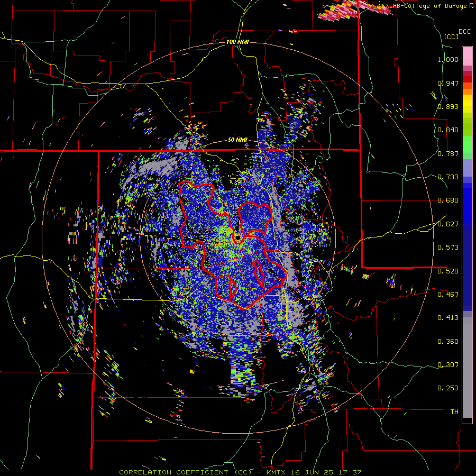Click the 0.840 scale value
The width and height of the screenshot is (476, 476).
point(448,130)
